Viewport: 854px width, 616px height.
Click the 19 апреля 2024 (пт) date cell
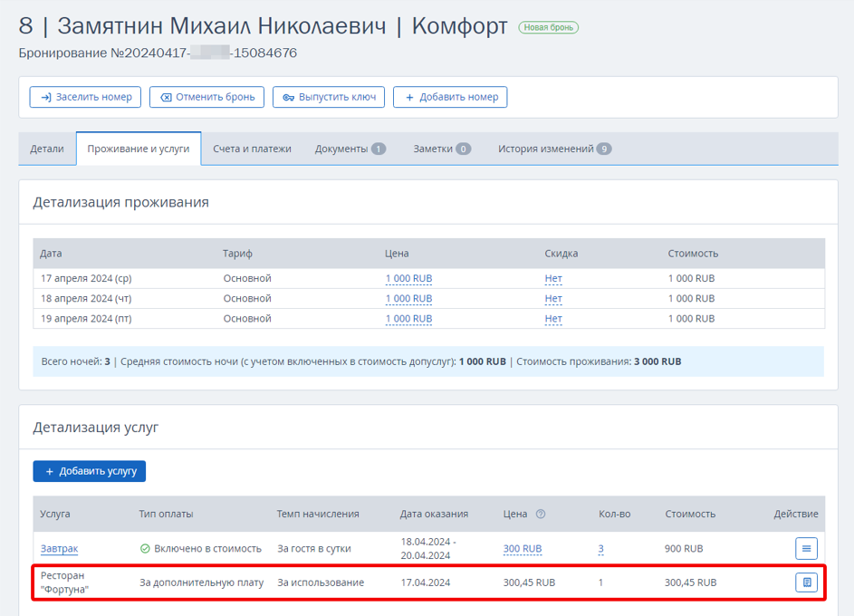pos(86,319)
